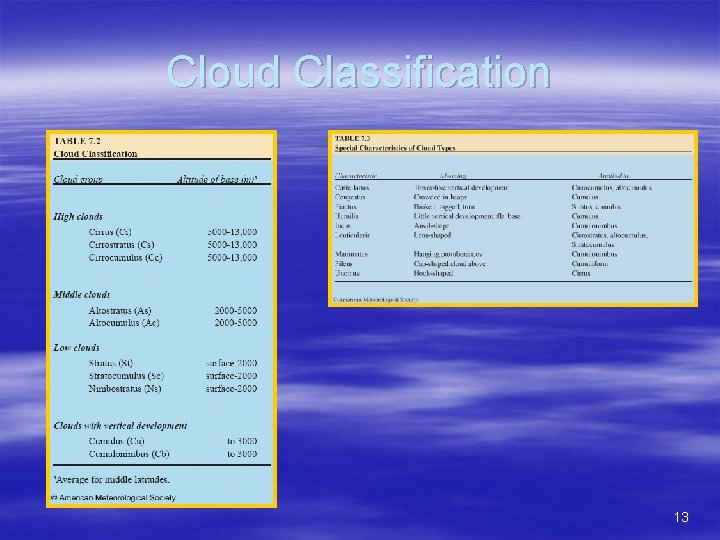Select the "Middle clouds" group heading

[82, 295]
